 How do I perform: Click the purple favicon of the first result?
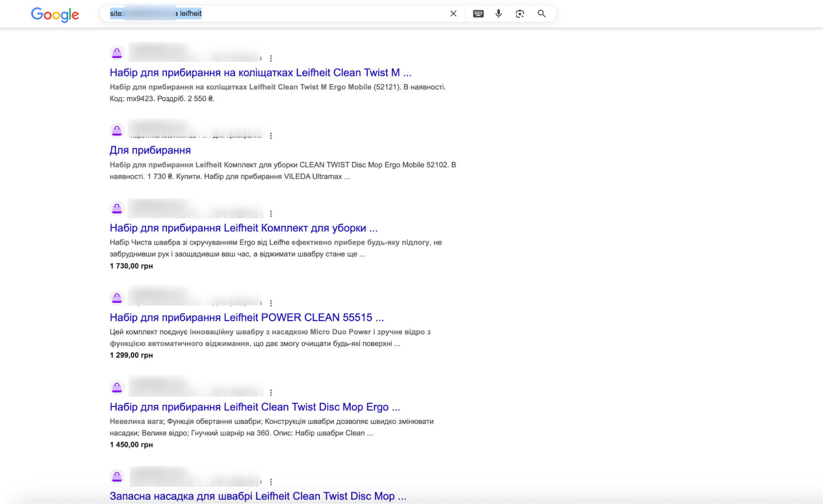pos(117,53)
